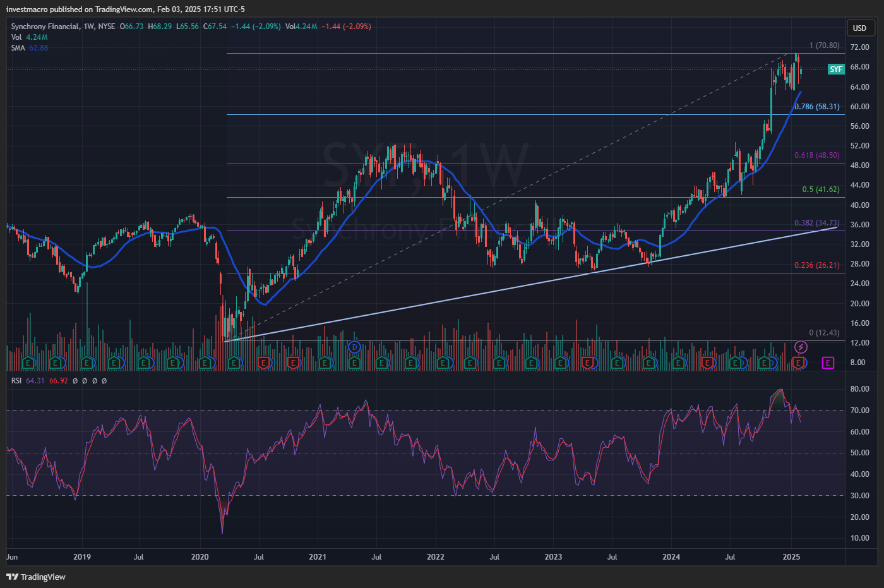Click the red earnings marker near Jul 2020
Viewport: 884px width, 588px height.
[264, 363]
